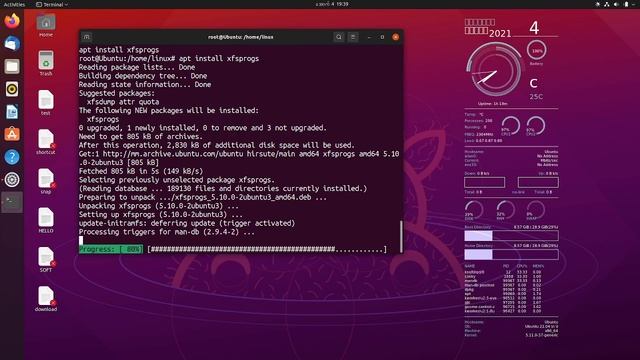
Task: Open the system menu arrow in the top bar
Action: click(x=634, y=4)
